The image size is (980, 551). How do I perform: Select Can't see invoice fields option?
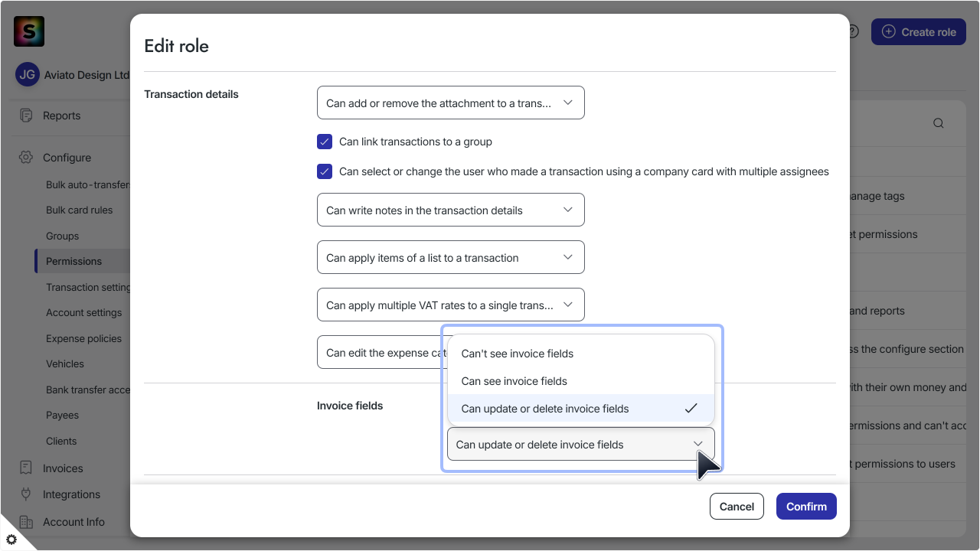581,354
